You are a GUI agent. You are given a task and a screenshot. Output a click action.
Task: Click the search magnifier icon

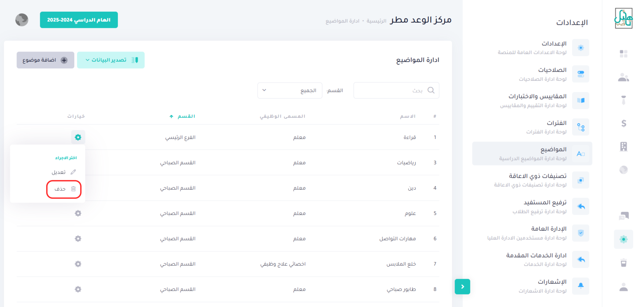click(x=431, y=90)
